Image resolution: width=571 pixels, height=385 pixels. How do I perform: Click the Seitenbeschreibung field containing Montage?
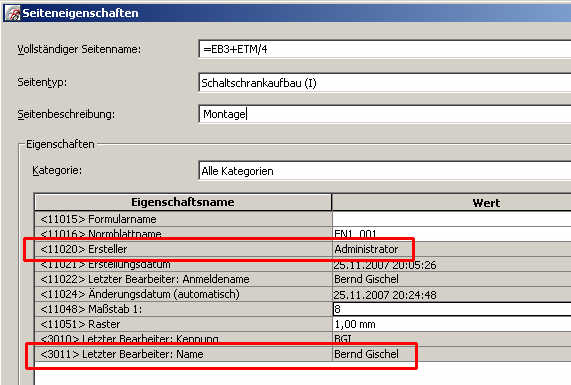click(x=385, y=114)
